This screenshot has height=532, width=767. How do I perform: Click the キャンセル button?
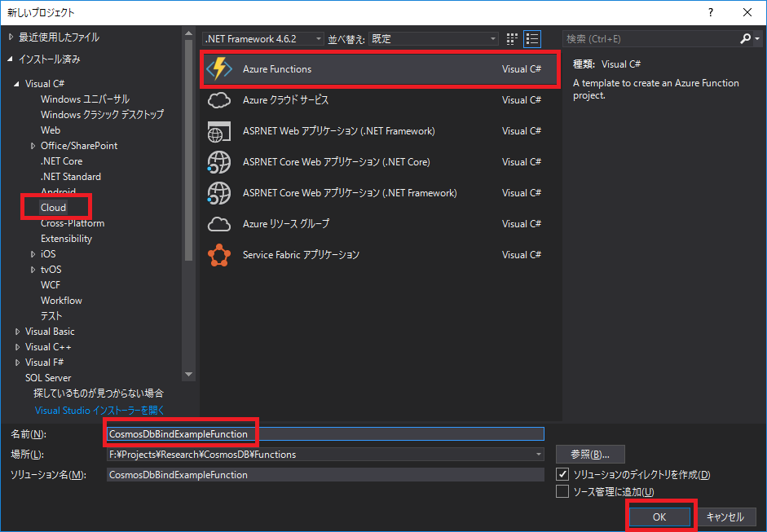(725, 517)
